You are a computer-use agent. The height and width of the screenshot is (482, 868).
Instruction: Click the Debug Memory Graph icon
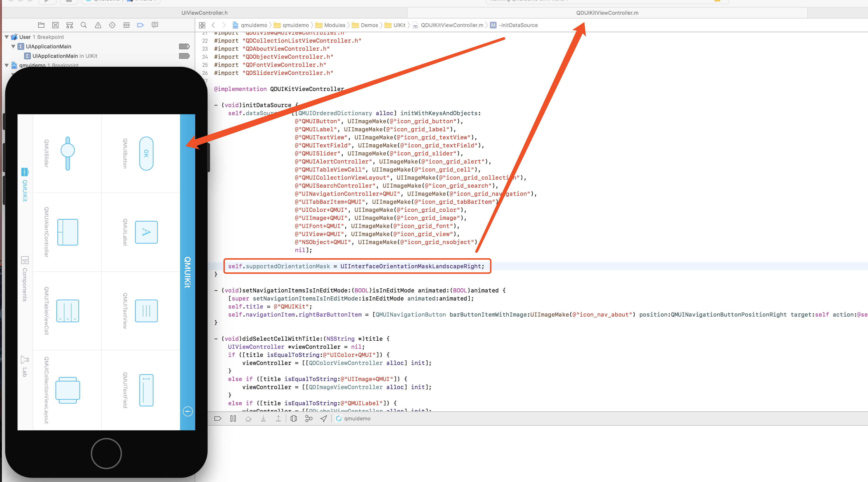(x=309, y=418)
